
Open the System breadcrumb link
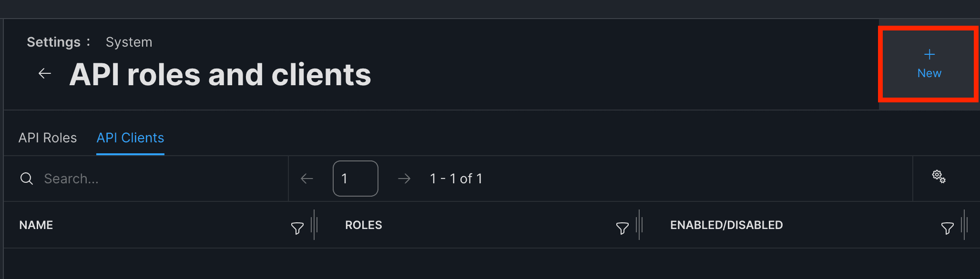point(129,42)
